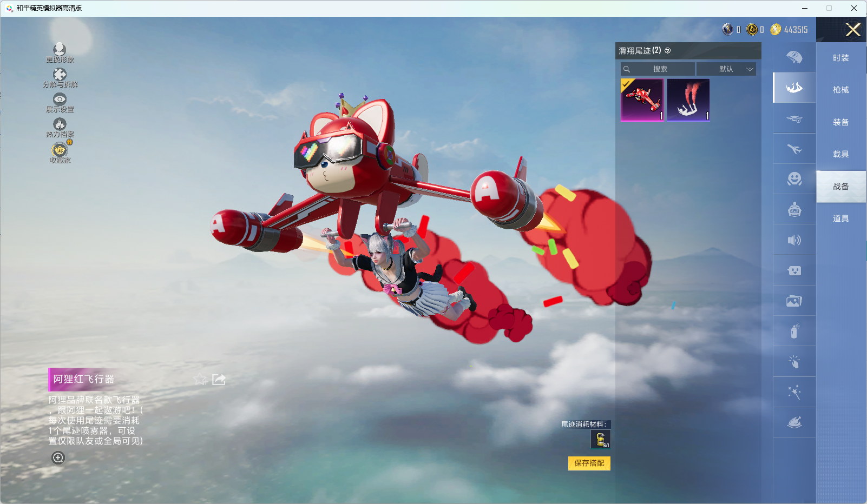
Task: Toggle the equipped red aircraft trail item
Action: click(x=642, y=100)
